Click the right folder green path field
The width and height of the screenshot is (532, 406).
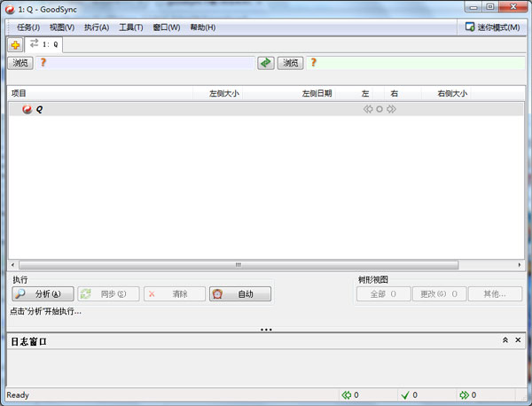[416, 63]
